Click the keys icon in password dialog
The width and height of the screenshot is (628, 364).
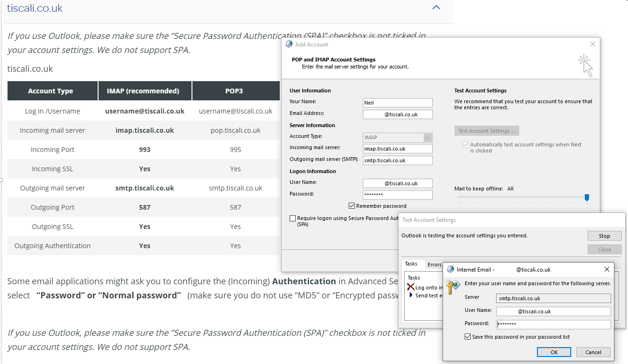(x=453, y=287)
